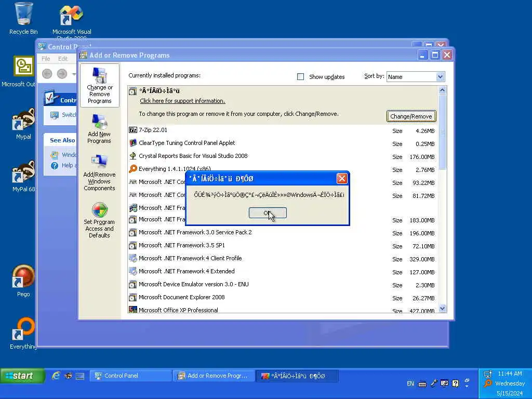532x399 pixels.
Task: Enable the Show updates checkbox
Action: pyautogui.click(x=300, y=77)
